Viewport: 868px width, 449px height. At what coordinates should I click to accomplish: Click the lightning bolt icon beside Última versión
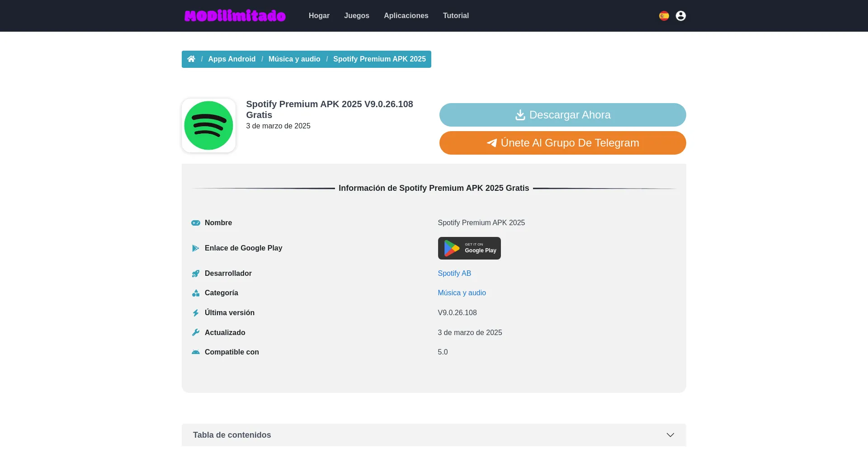(195, 313)
